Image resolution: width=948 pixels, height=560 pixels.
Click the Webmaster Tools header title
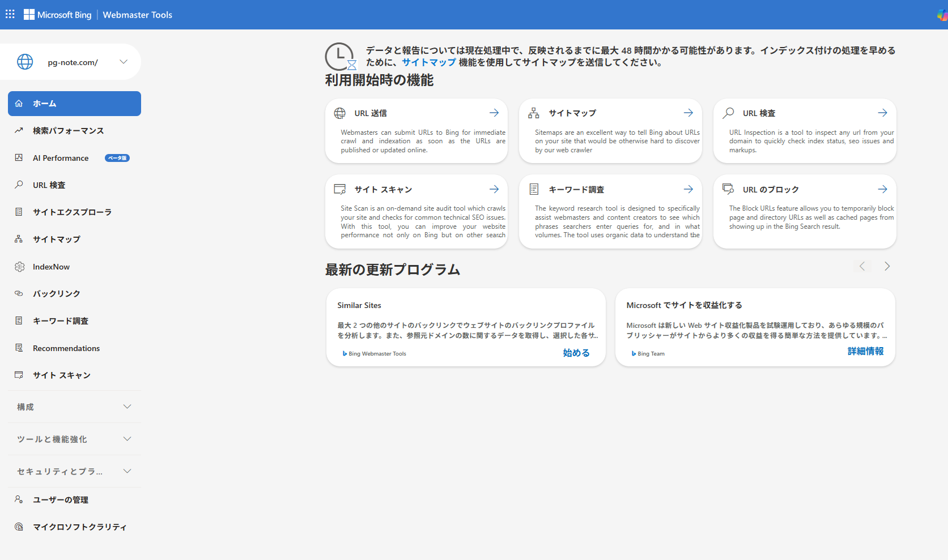[x=137, y=15]
